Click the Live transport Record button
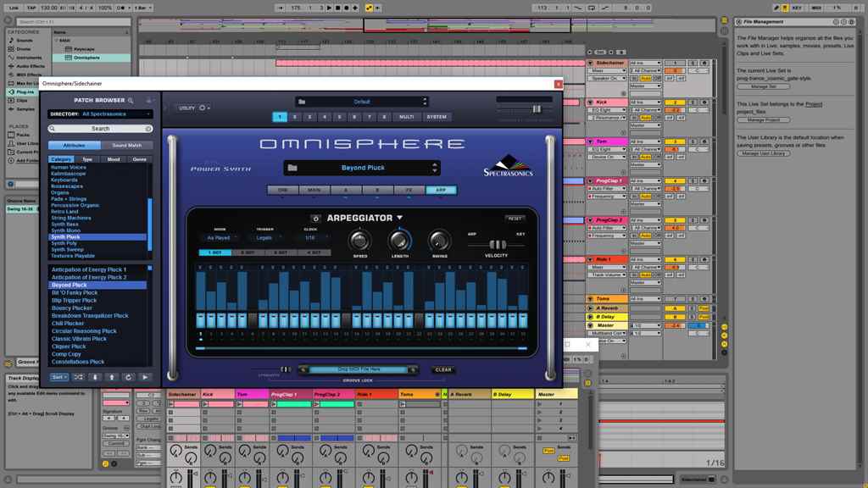Viewport: 868px width, 488px height. 347,8
